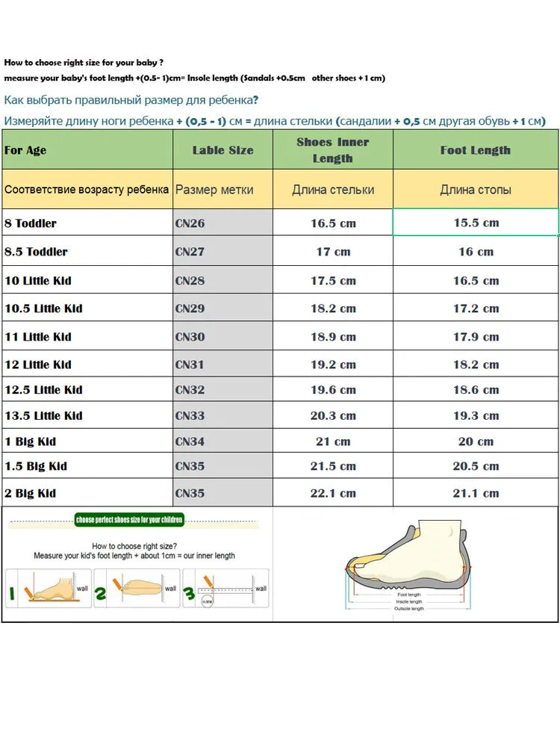
Task: Click the 21.5 cm inner length cell
Action: [333, 465]
